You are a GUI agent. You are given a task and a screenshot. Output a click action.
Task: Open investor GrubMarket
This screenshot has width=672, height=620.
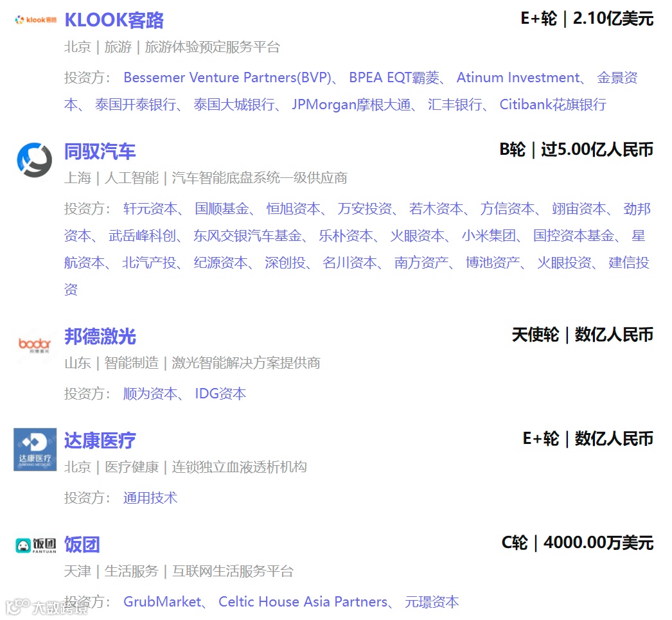[163, 602]
